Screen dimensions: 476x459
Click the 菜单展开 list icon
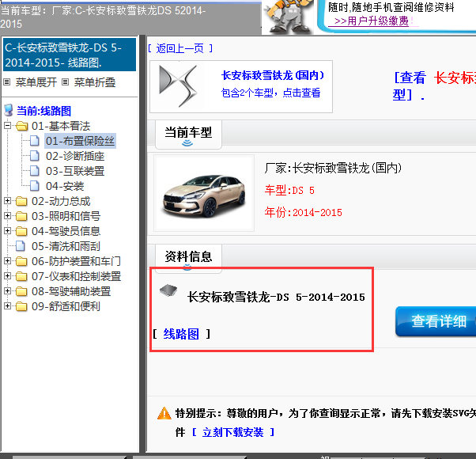(6, 82)
